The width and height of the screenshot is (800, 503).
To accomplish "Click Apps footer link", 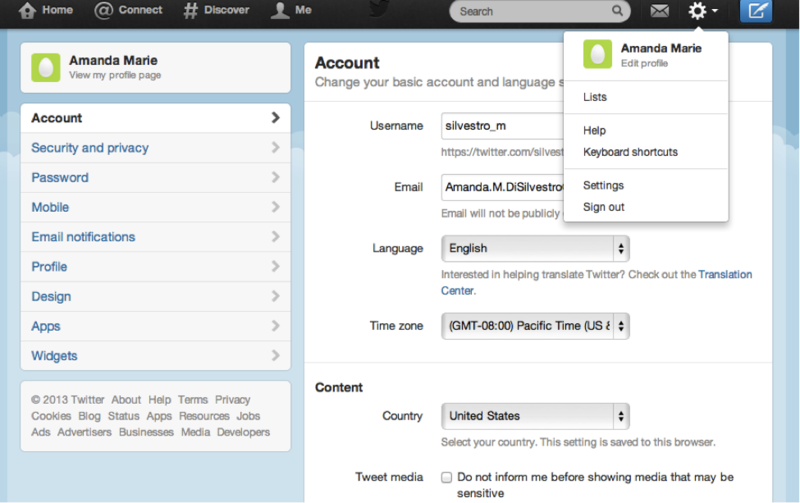I will [x=159, y=416].
